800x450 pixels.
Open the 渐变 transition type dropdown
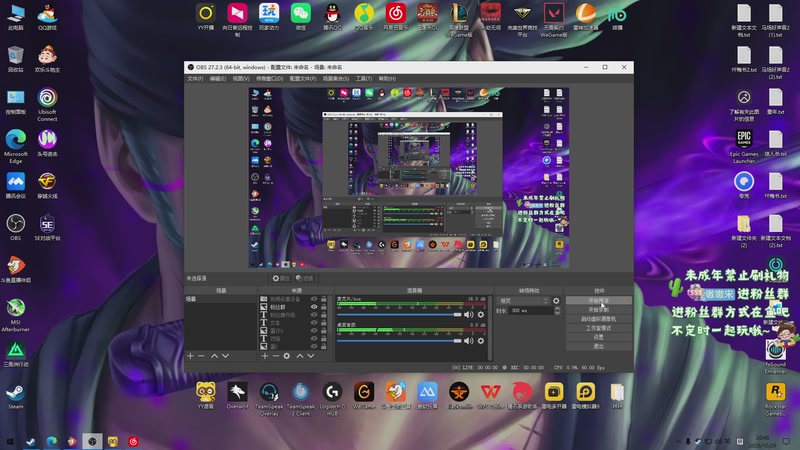pos(523,301)
